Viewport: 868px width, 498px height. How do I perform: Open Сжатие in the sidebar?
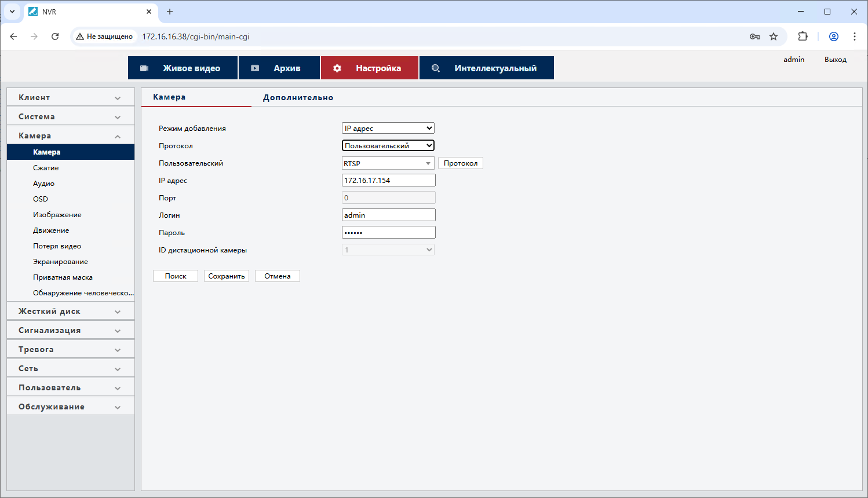pyautogui.click(x=46, y=168)
